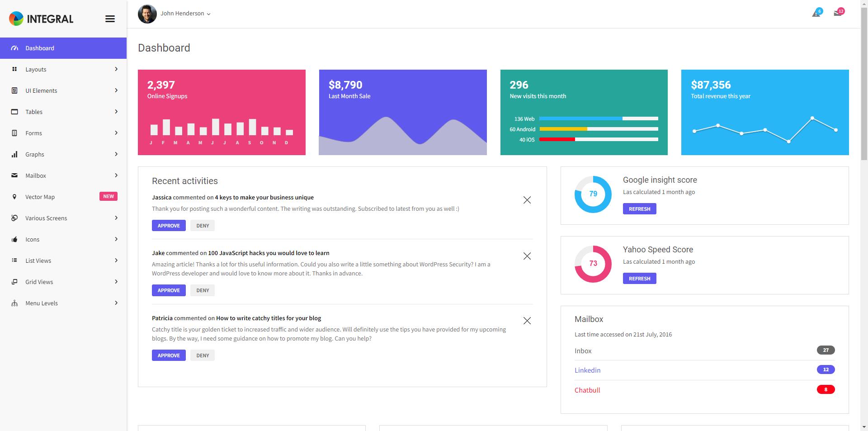The width and height of the screenshot is (868, 431).
Task: Open the Vector Map menu item
Action: 63,197
